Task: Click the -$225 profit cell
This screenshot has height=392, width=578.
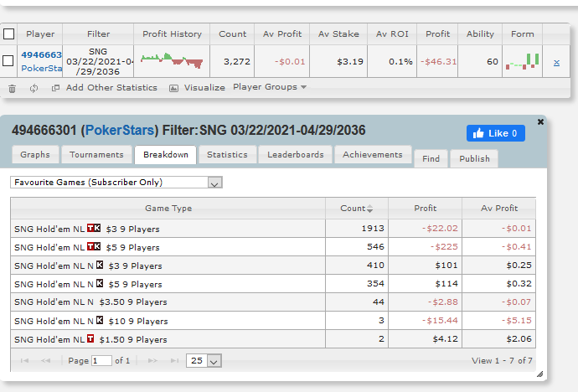Action: click(x=425, y=247)
